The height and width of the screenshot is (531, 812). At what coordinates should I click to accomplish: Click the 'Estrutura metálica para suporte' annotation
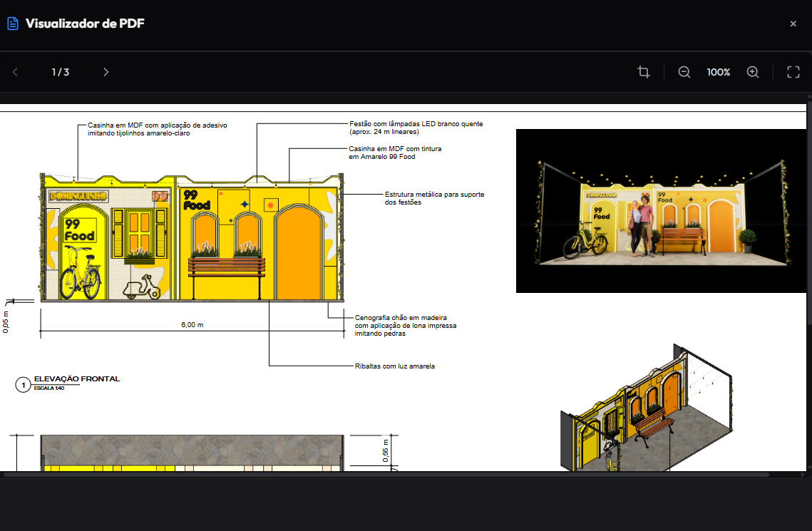(x=434, y=198)
